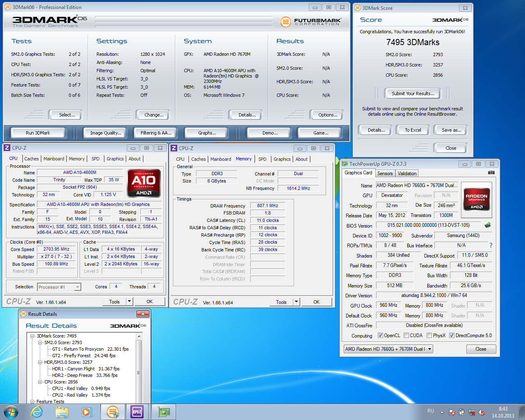Collapse the Feature Tests tree node
Viewport: 525px width, 420px height.
32,402
